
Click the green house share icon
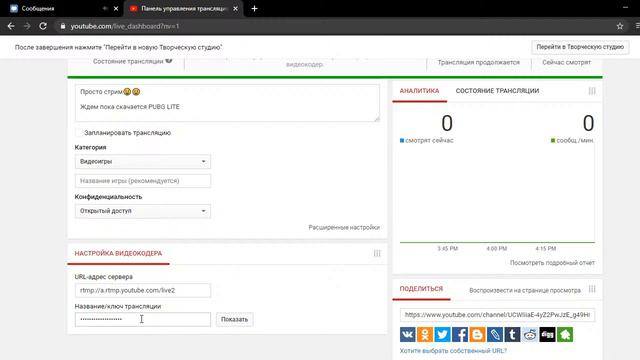point(565,334)
